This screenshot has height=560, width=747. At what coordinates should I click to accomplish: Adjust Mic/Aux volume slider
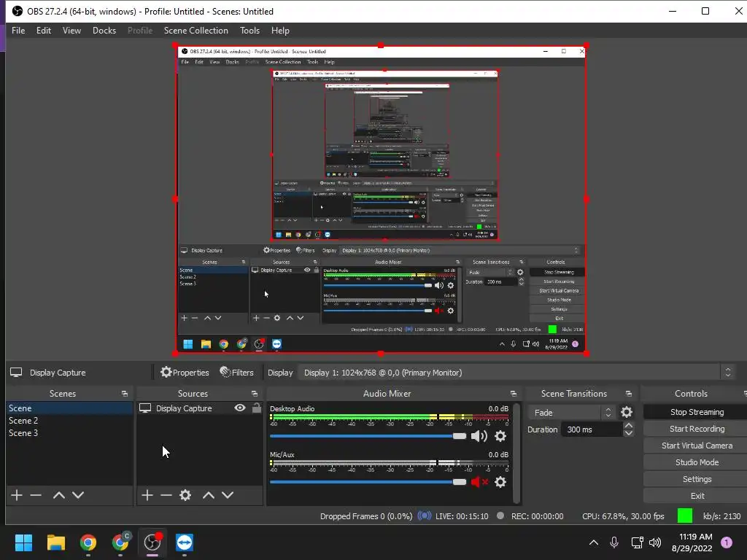point(368,482)
